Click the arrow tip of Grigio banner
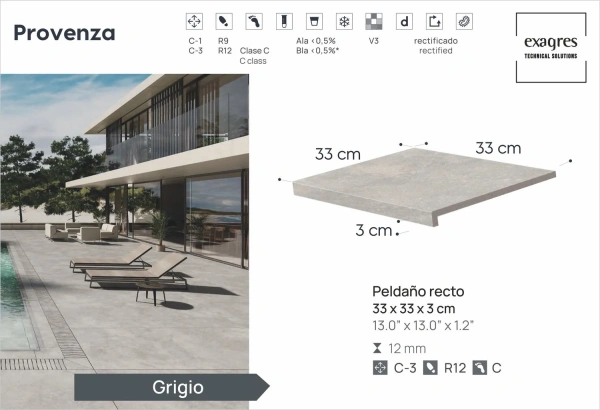The image size is (600, 410). (x=263, y=387)
